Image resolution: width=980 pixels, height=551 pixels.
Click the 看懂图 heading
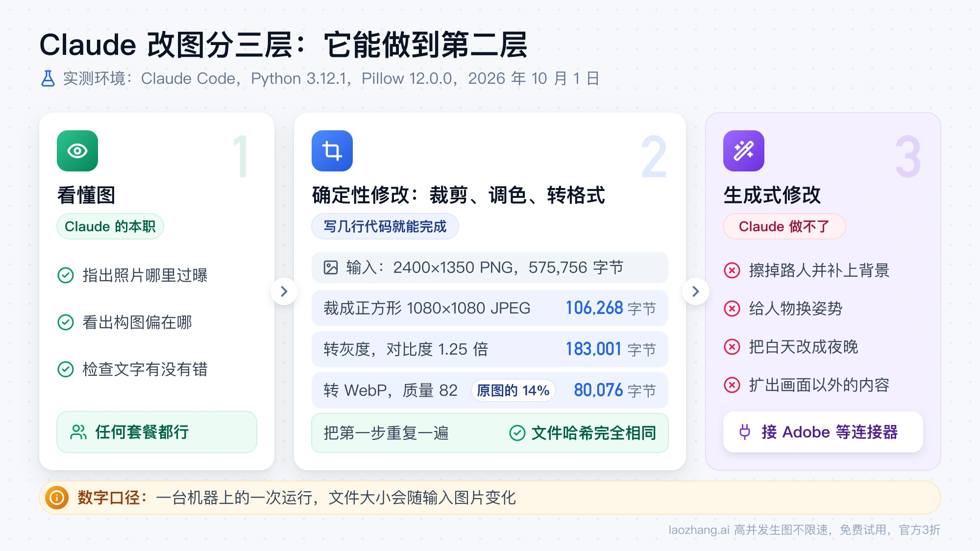86,195
